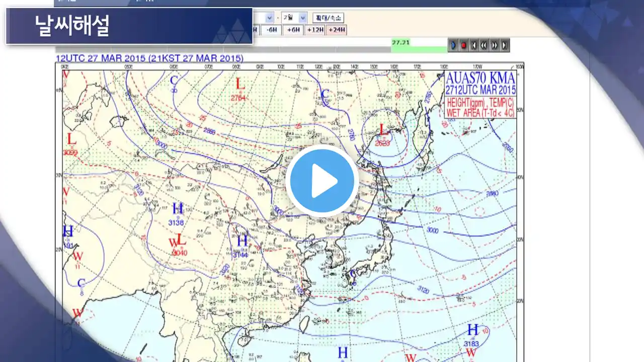644x362 pixels.
Task: Step forward with the fast-forward icon
Action: (495, 46)
